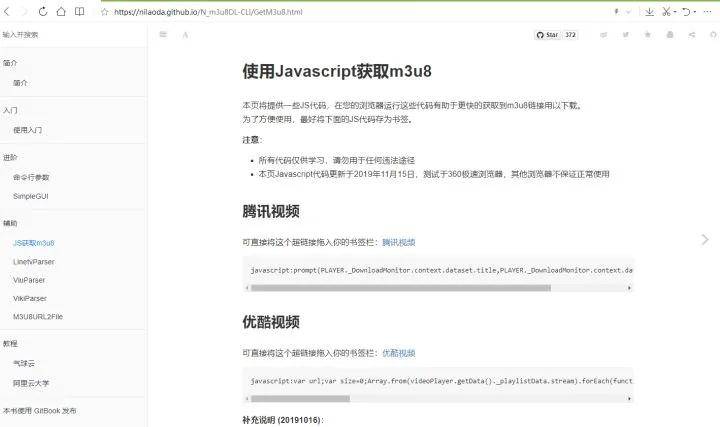This screenshot has height=427, width=720.
Task: Click the Youku javascript:var url code text
Action: [441, 381]
